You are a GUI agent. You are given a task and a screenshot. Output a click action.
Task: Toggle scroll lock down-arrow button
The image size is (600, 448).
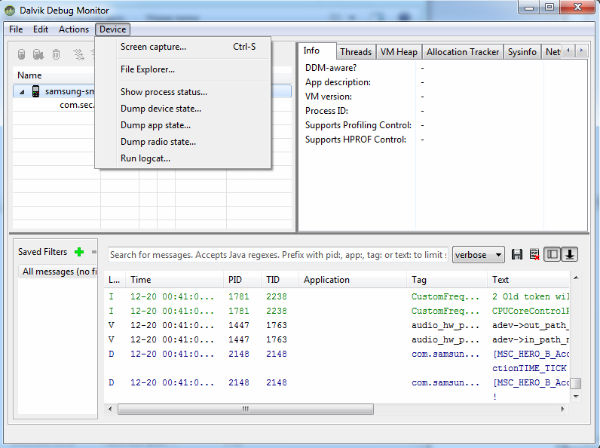point(569,254)
